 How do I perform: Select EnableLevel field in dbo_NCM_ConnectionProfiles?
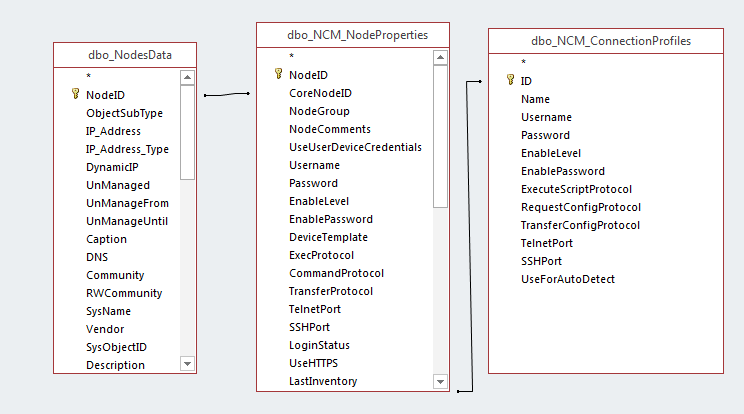tap(551, 154)
